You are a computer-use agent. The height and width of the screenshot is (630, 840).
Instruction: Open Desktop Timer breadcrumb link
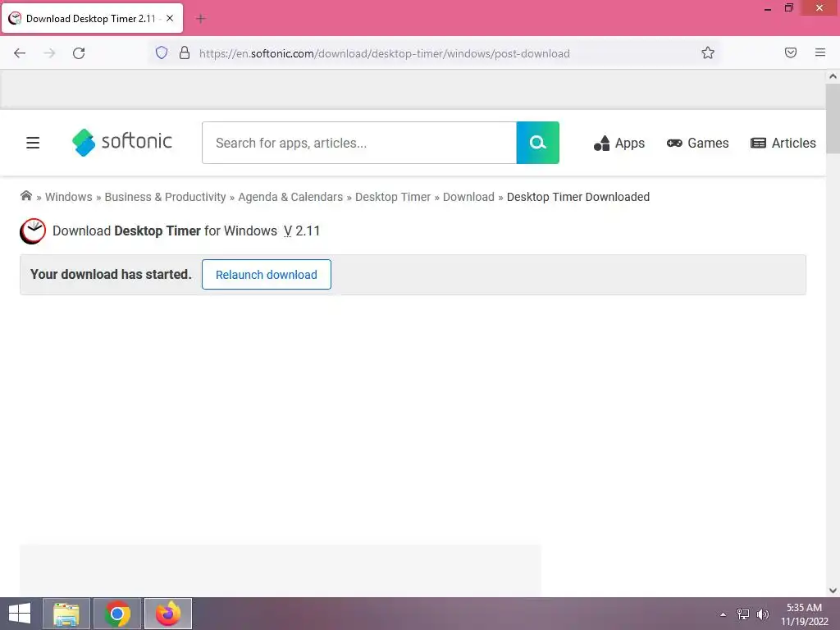click(393, 197)
